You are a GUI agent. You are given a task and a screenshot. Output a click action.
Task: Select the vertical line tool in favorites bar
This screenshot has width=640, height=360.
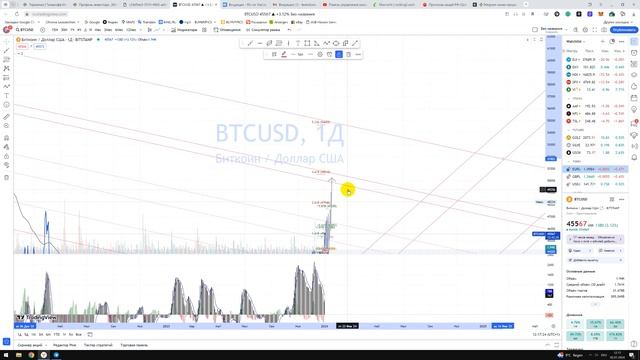[x=288, y=43]
